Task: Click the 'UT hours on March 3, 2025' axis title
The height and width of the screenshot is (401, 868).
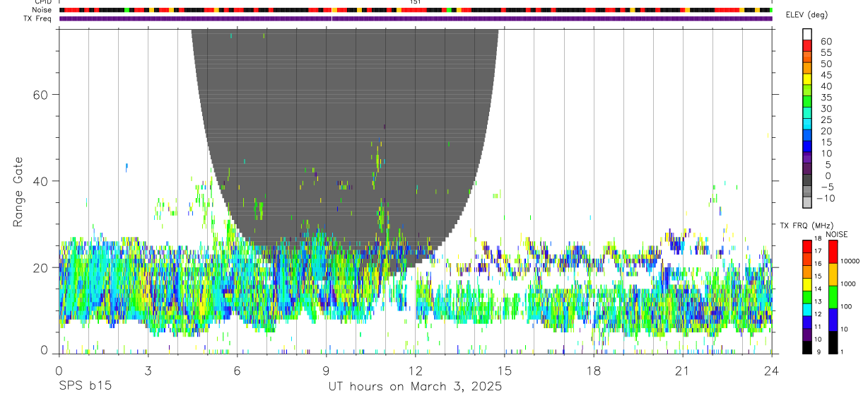Action: click(x=415, y=387)
